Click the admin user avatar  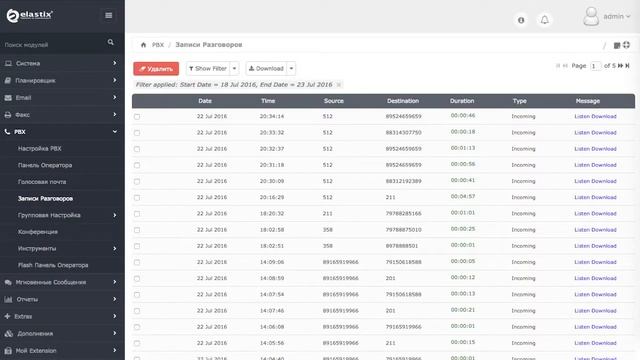point(591,17)
